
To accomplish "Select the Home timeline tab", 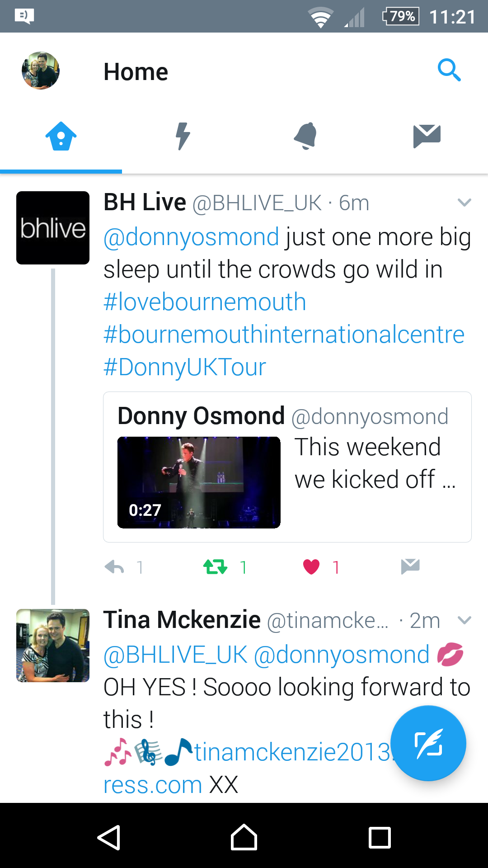I will 61,136.
